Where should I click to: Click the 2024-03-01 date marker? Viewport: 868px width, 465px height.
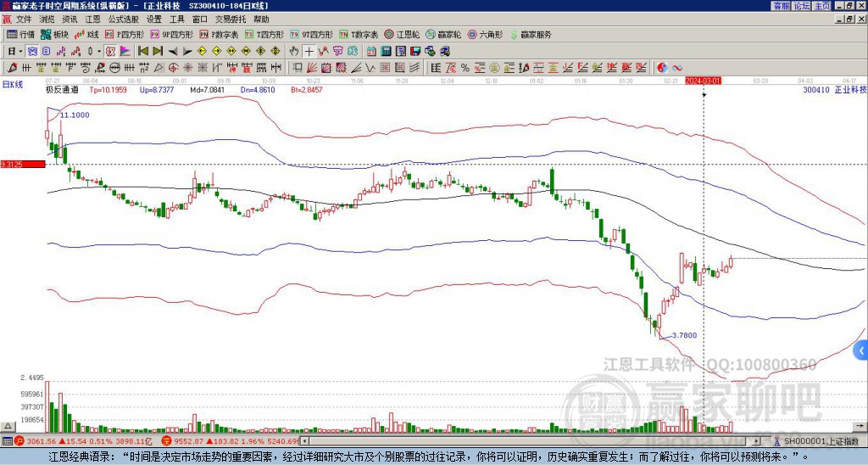tap(704, 81)
